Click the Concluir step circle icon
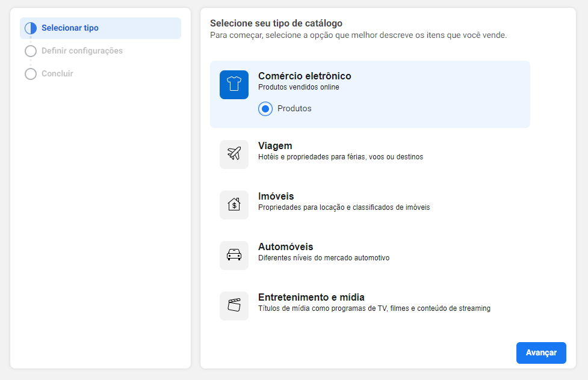 pyautogui.click(x=31, y=74)
